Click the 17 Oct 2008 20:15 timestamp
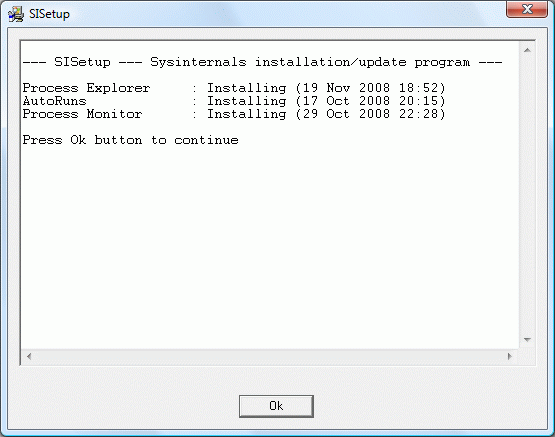The height and width of the screenshot is (437, 555). point(371,101)
